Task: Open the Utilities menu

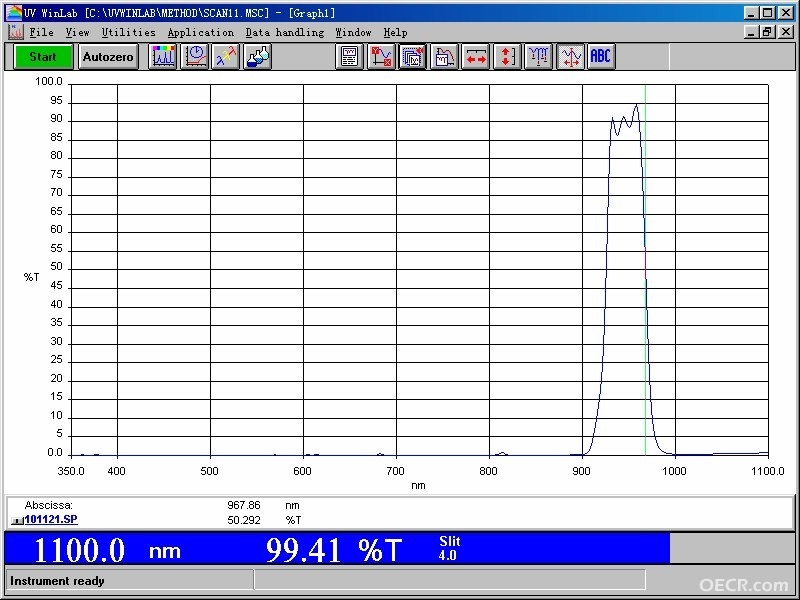Action: [x=129, y=33]
